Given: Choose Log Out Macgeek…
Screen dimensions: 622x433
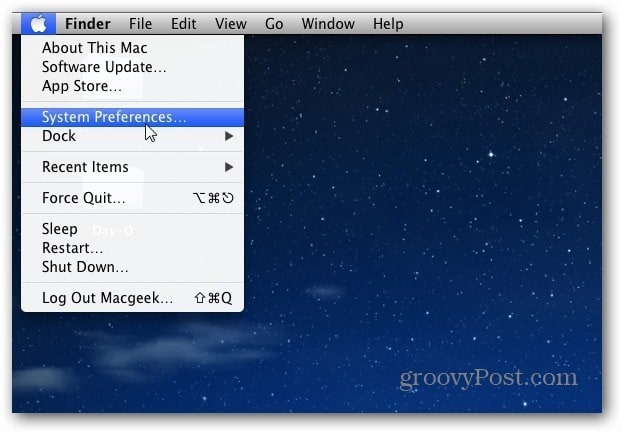Looking at the screenshot, I should tap(132, 298).
